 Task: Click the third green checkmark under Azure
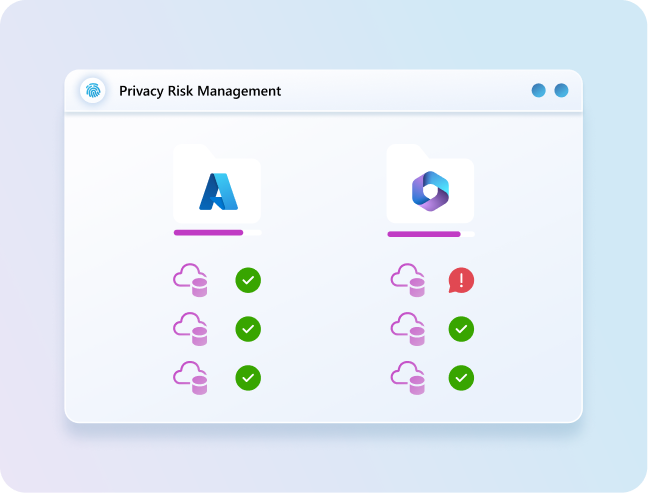(248, 378)
